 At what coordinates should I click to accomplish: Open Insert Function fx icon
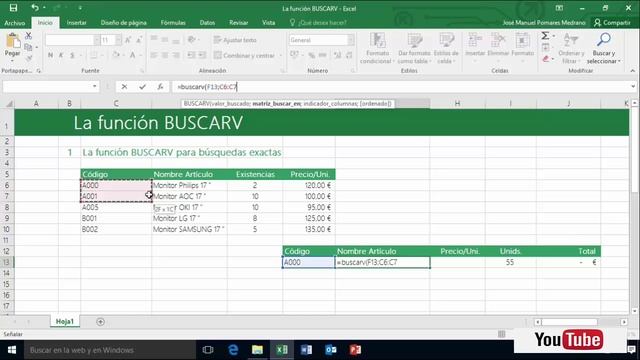(160, 87)
